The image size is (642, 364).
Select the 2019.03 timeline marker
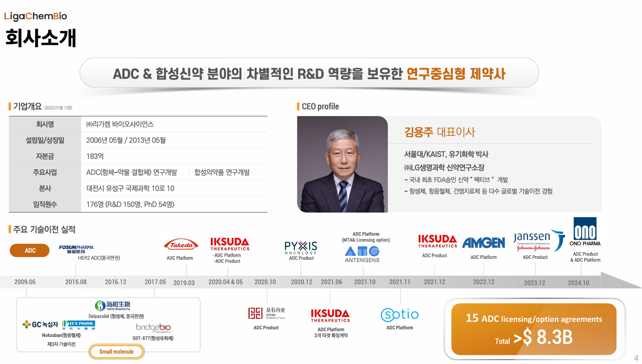pos(184,283)
